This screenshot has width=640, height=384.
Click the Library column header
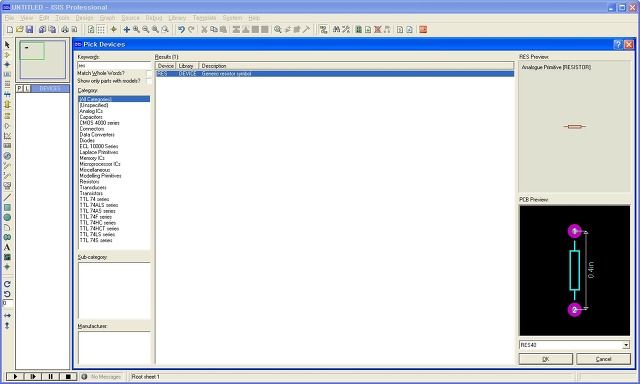coord(187,66)
